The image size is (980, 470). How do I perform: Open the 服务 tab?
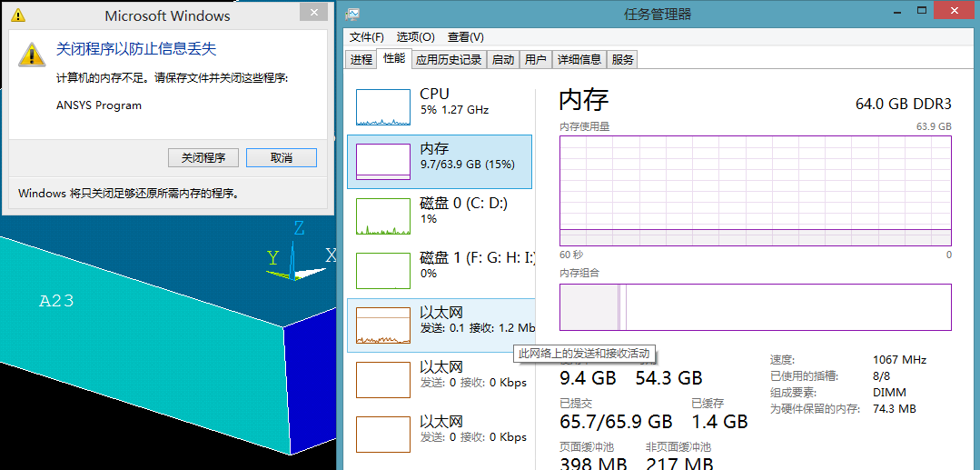pyautogui.click(x=623, y=59)
